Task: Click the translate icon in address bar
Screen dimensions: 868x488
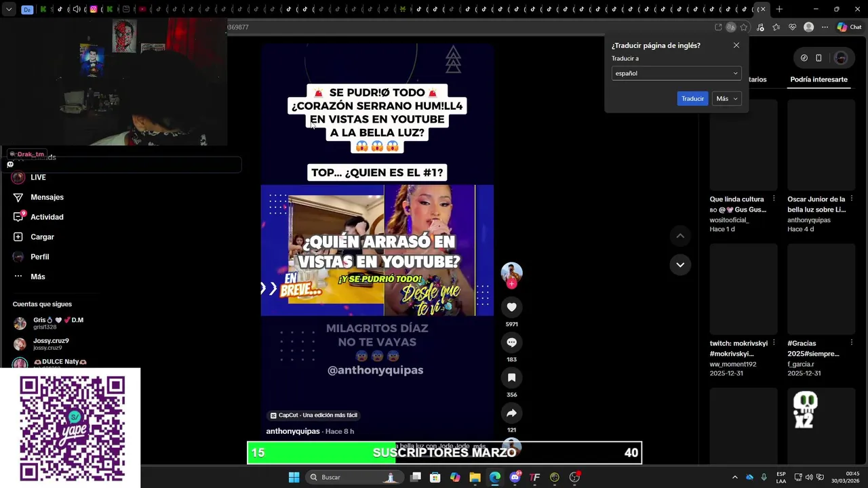Action: [x=730, y=27]
